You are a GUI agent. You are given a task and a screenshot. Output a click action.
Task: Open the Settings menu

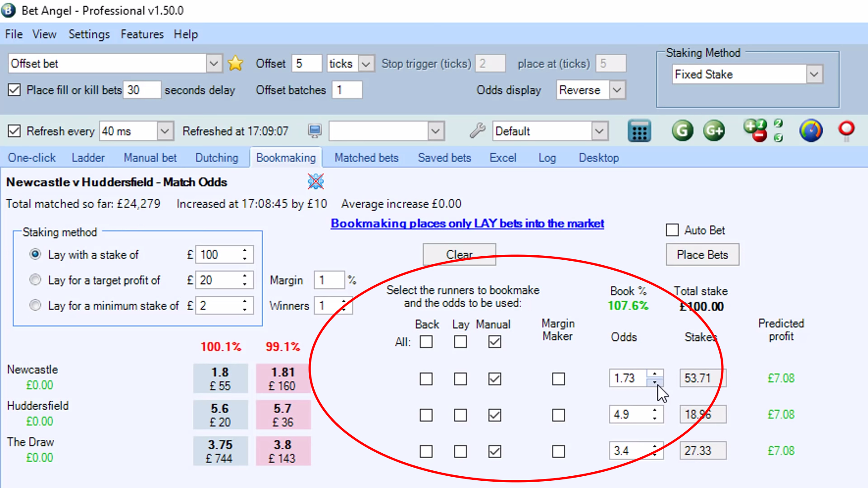click(x=89, y=34)
